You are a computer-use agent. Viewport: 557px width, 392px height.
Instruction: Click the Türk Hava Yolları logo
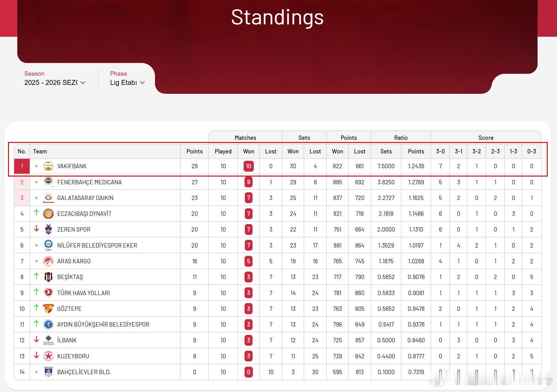tap(48, 293)
